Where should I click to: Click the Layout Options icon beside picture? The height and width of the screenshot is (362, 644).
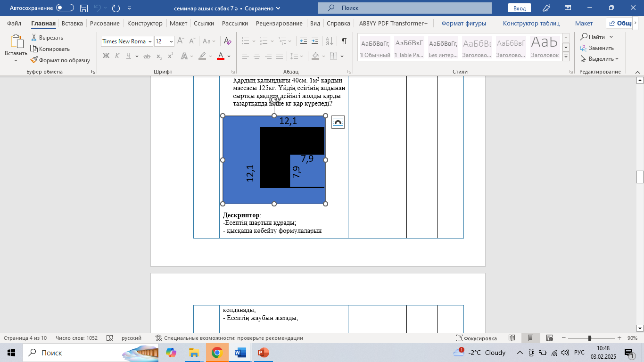338,122
